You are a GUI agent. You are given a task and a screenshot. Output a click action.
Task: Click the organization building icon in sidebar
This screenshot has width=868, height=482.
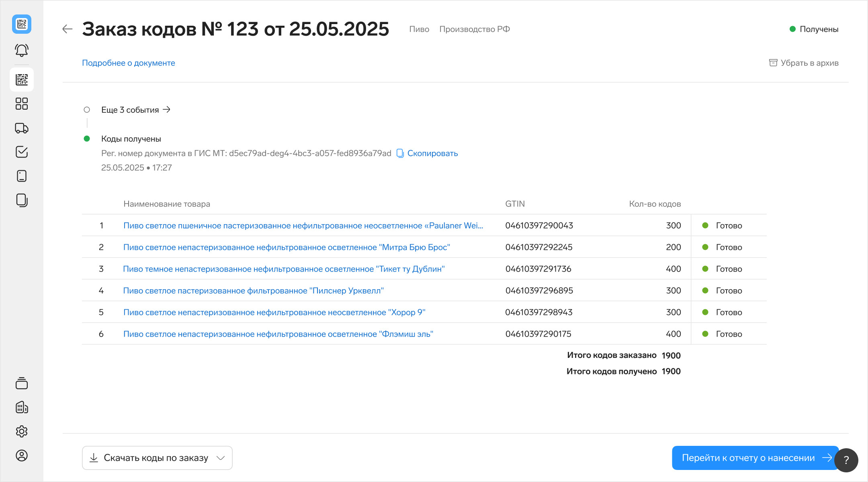[x=22, y=407]
